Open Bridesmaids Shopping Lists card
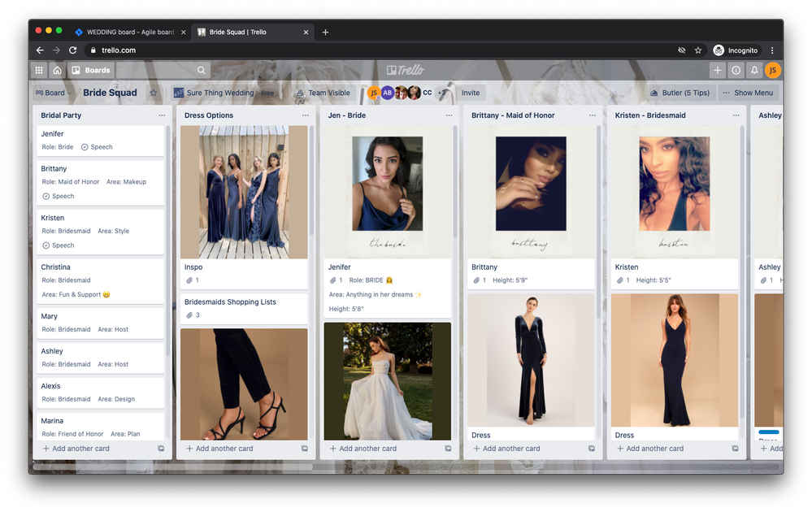812x512 pixels. coord(244,308)
